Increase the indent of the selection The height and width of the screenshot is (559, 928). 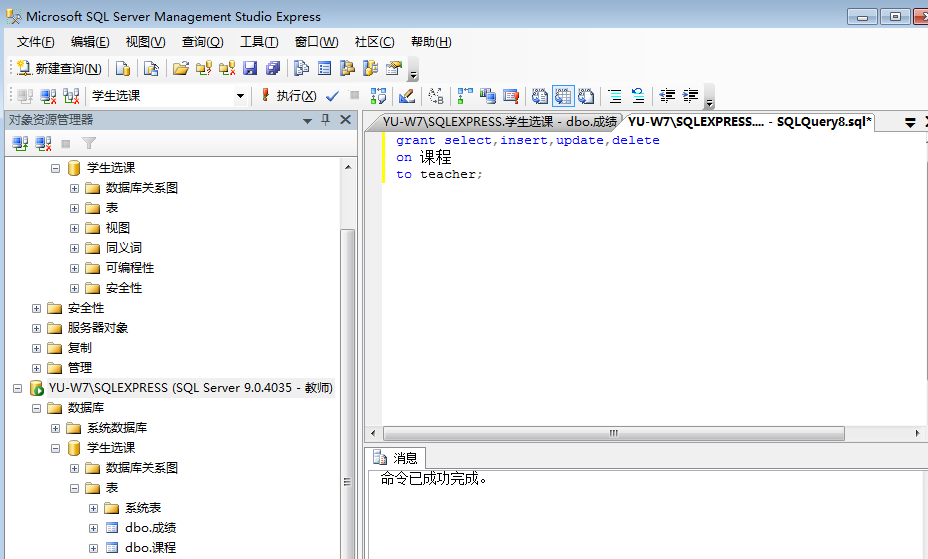[x=690, y=96]
